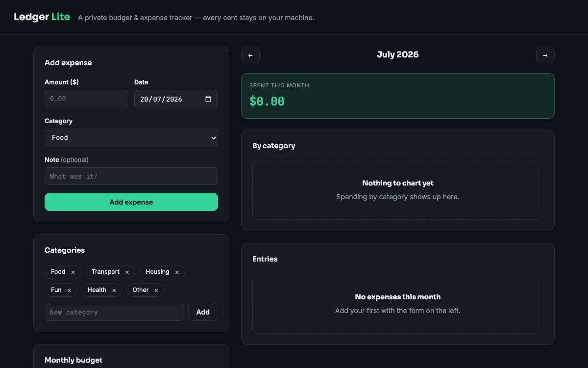588x368 pixels.
Task: Remove the Fun category
Action: 69,290
